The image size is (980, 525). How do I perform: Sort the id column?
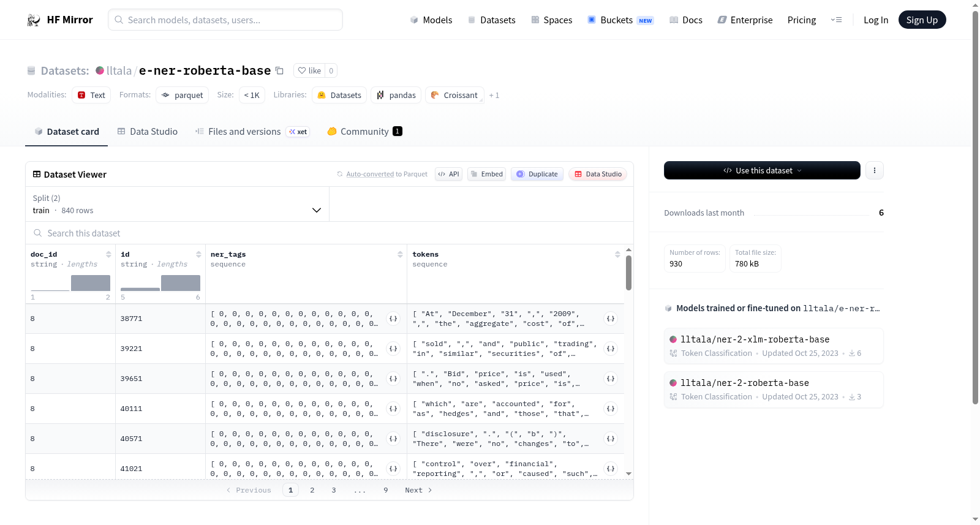coord(198,254)
